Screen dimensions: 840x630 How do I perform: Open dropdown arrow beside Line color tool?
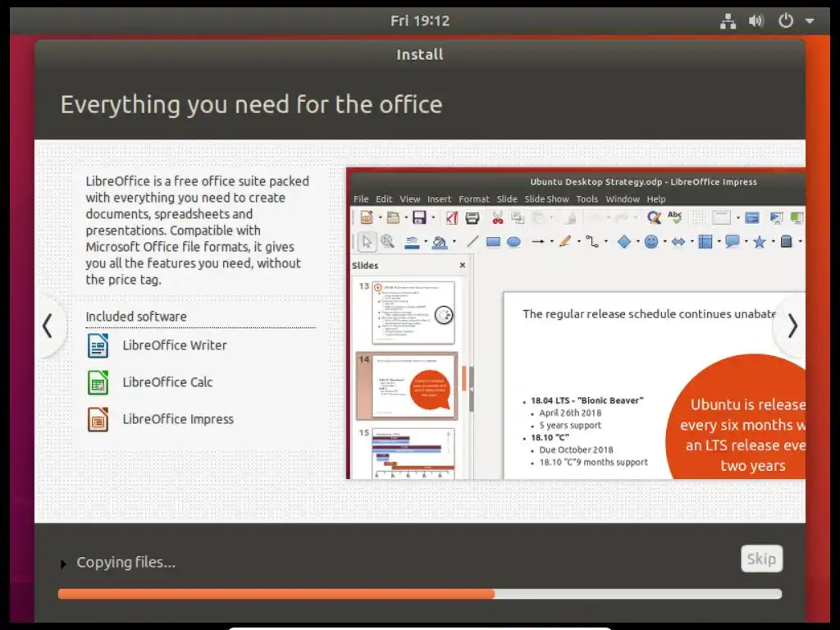[x=426, y=242]
